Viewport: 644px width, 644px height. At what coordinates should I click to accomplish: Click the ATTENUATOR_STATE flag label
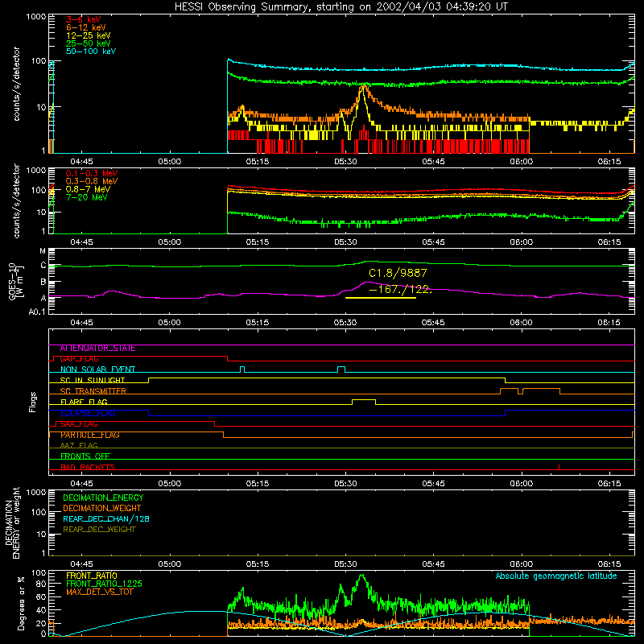coord(97,349)
